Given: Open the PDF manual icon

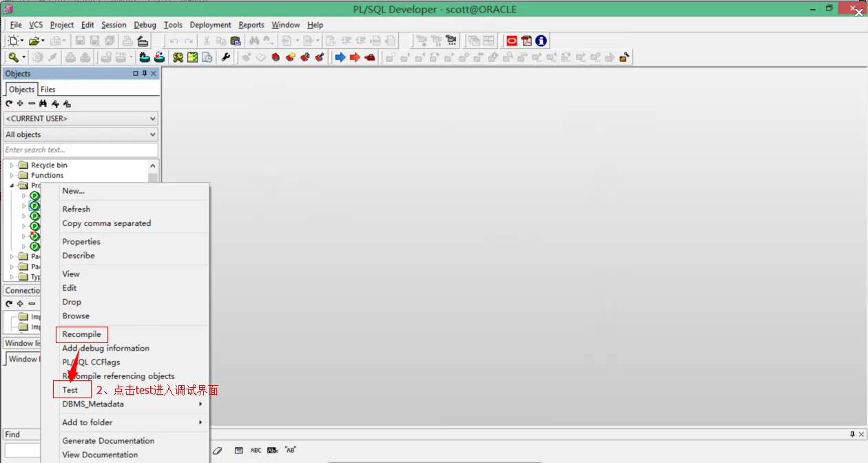Looking at the screenshot, I should [527, 41].
